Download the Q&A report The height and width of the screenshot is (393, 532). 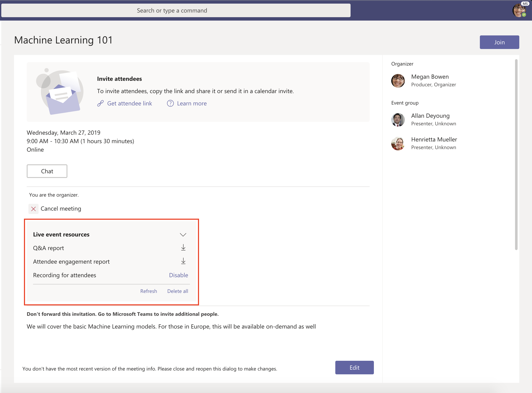(x=183, y=248)
